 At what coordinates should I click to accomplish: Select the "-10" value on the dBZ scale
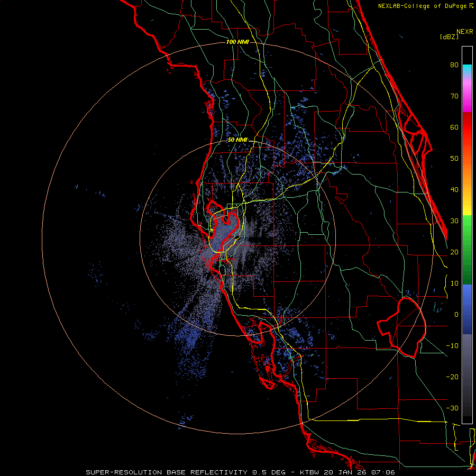tap(452, 346)
